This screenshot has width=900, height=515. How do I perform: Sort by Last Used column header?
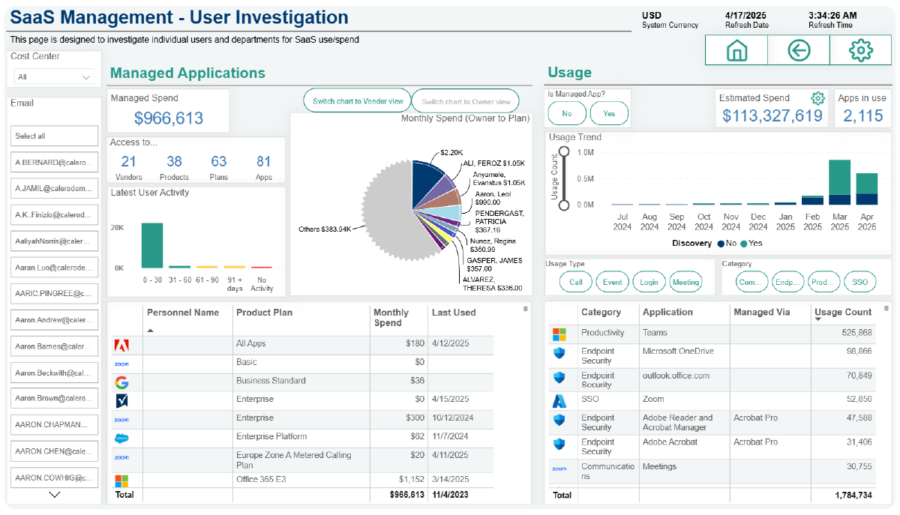coord(453,313)
